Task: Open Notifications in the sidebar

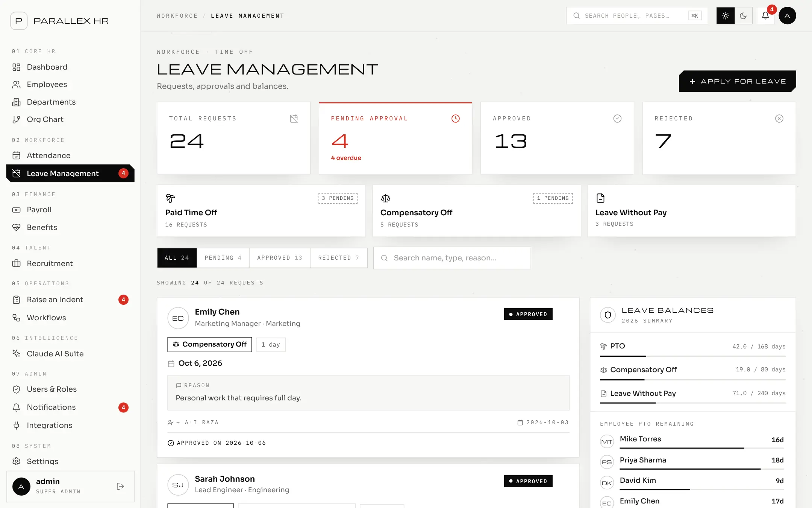Action: [x=71, y=407]
